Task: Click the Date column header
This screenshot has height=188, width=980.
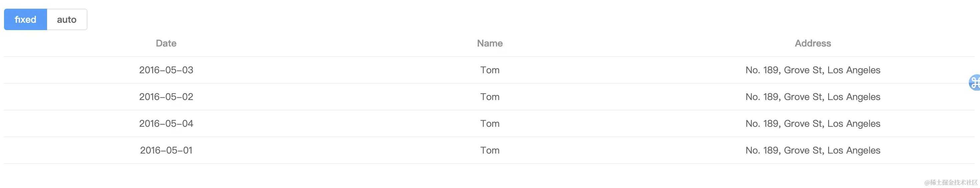Action: 166,43
